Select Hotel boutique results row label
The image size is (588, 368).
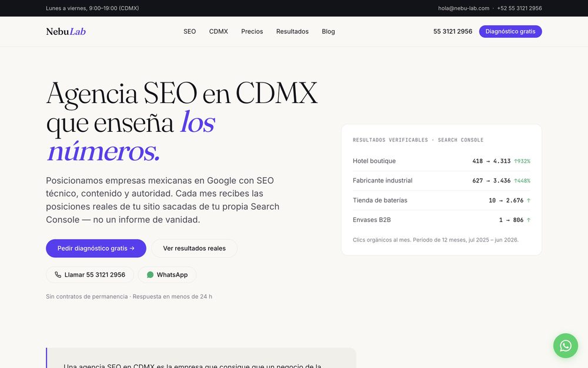374,161
